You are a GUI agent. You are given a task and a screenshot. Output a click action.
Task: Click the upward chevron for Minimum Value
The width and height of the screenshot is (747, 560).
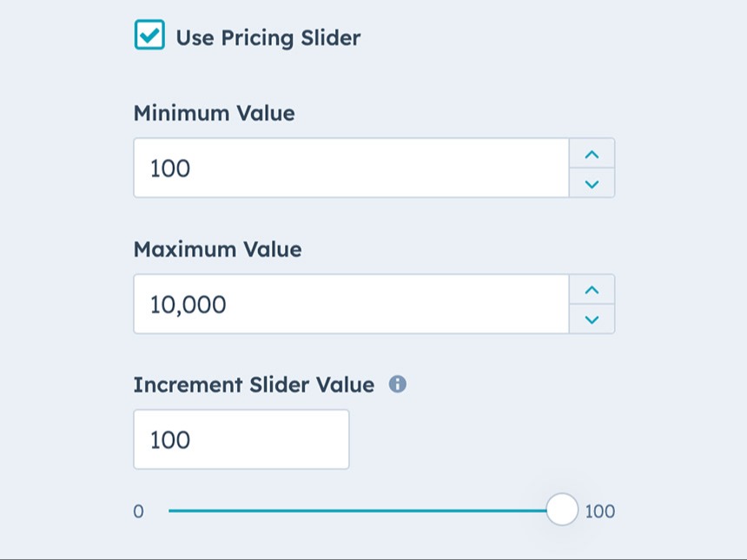point(592,154)
